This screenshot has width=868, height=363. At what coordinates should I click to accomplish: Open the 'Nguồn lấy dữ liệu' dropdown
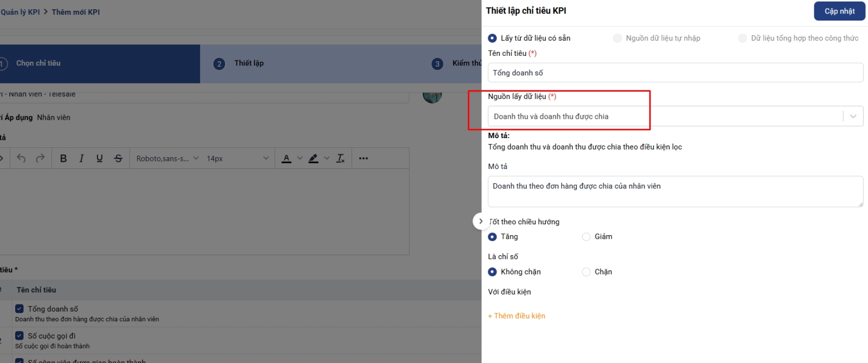coord(675,116)
